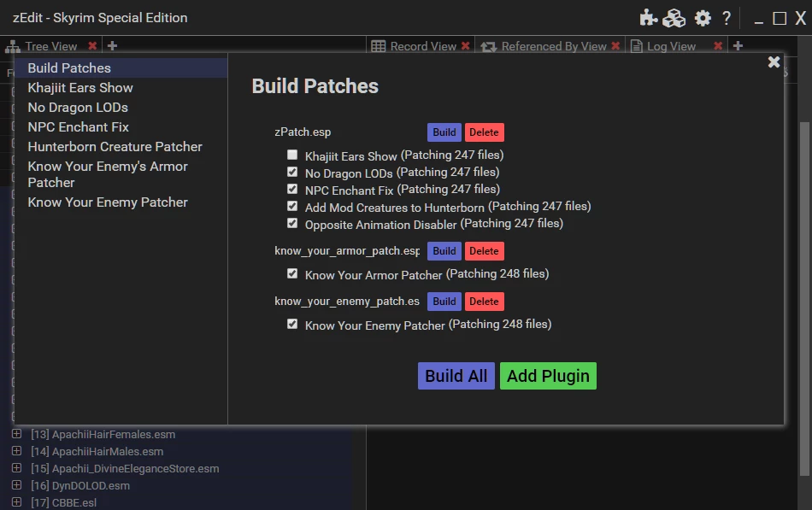Click the green Add Plugin button
The image size is (812, 510).
coord(548,376)
